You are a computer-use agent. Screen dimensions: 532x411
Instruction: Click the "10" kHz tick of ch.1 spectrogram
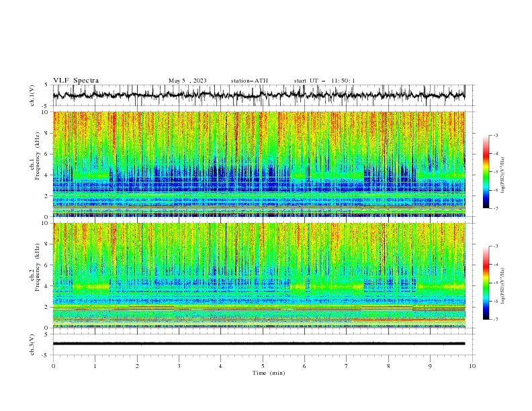tap(44, 112)
